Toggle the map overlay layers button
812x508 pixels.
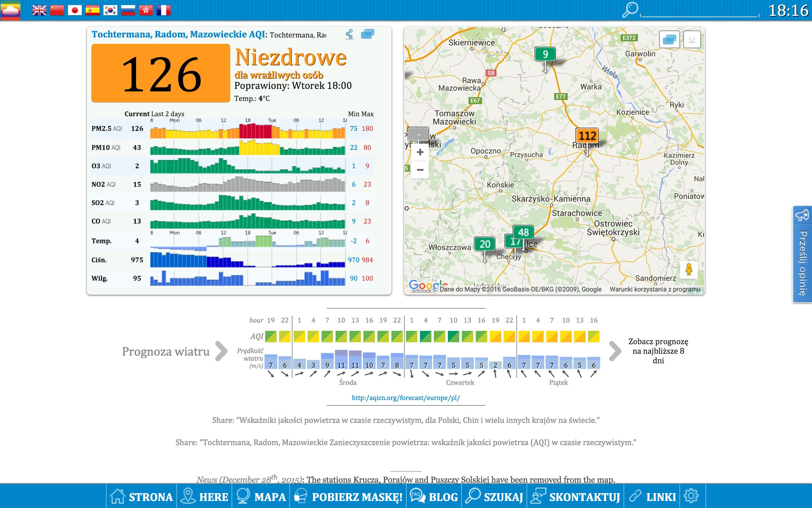(669, 40)
